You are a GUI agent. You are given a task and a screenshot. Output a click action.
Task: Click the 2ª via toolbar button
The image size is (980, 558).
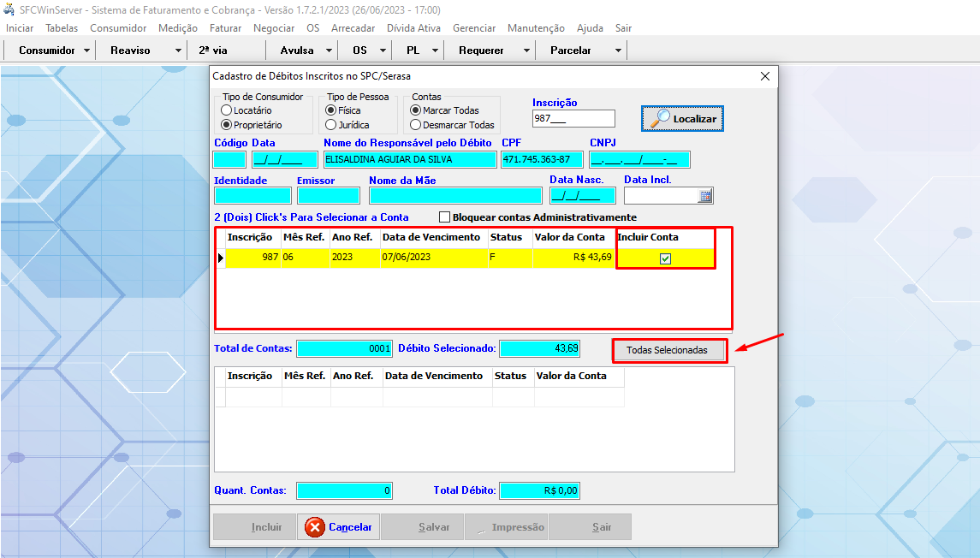(x=213, y=50)
